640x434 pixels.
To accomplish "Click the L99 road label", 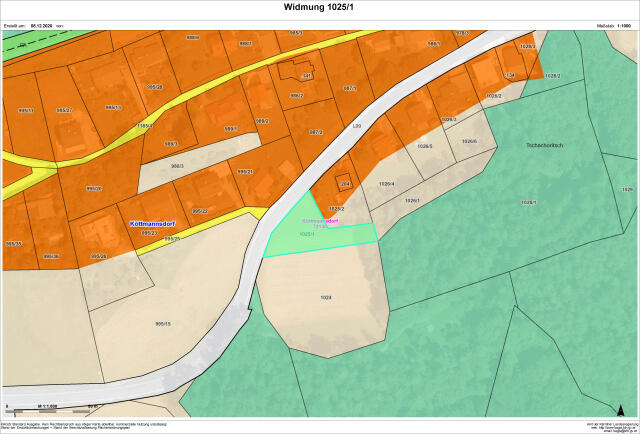I will click(x=356, y=126).
